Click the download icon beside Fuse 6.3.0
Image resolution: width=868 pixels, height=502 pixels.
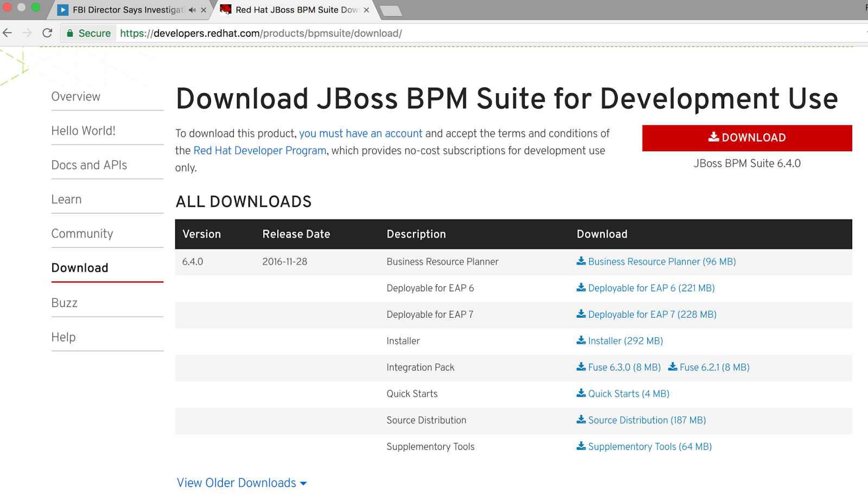(x=581, y=366)
